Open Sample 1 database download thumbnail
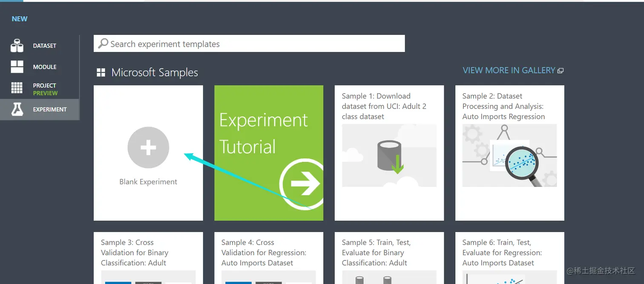644x284 pixels. click(x=389, y=155)
